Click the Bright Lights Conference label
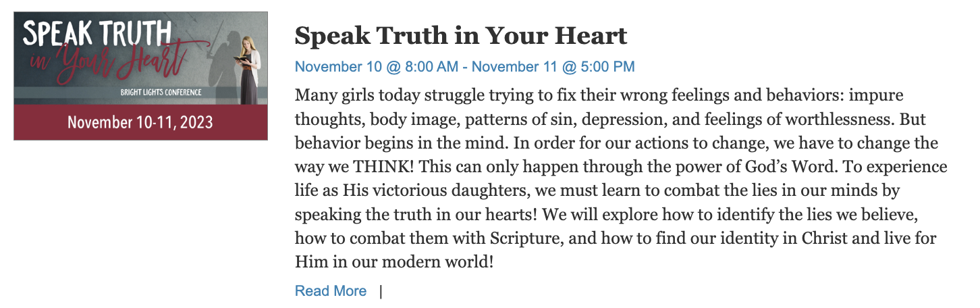This screenshot has height=308, width=980. point(161,92)
